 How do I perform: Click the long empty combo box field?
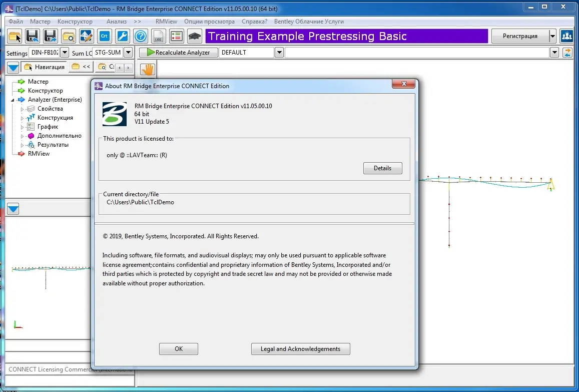[417, 53]
